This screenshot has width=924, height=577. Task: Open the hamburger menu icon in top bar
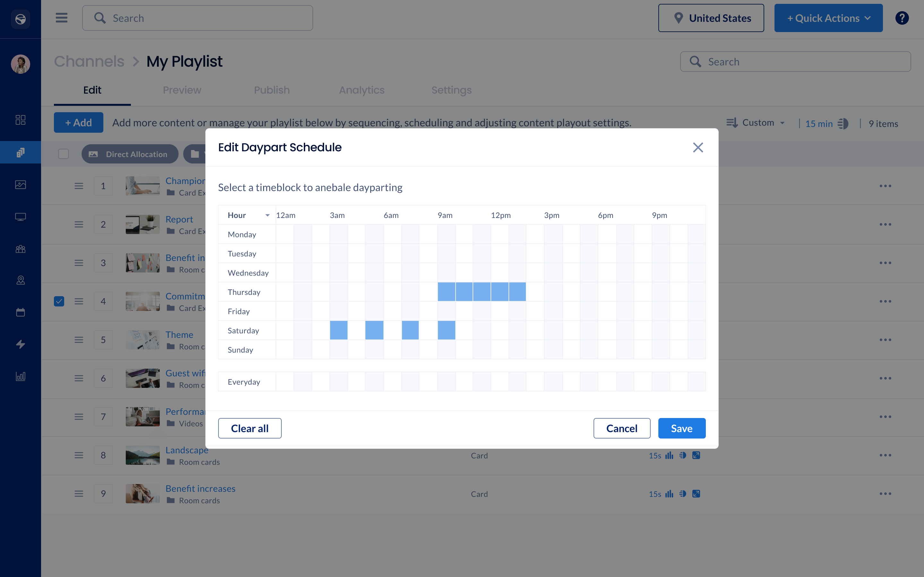click(62, 18)
